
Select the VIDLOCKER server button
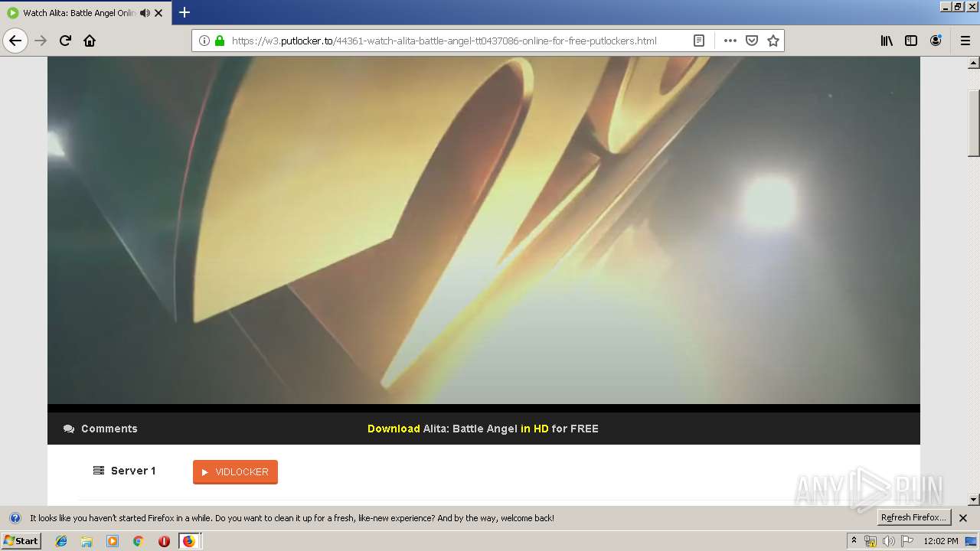click(235, 472)
